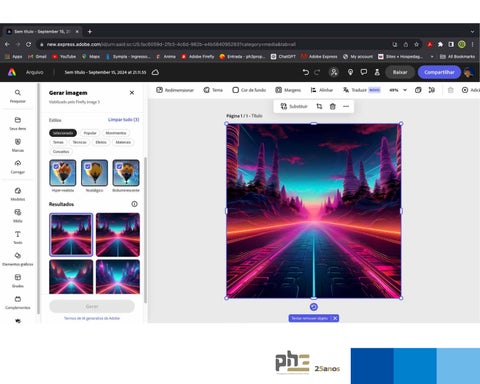This screenshot has height=384, width=480.
Task: Open the browser tab search chevron
Action: click(x=472, y=32)
